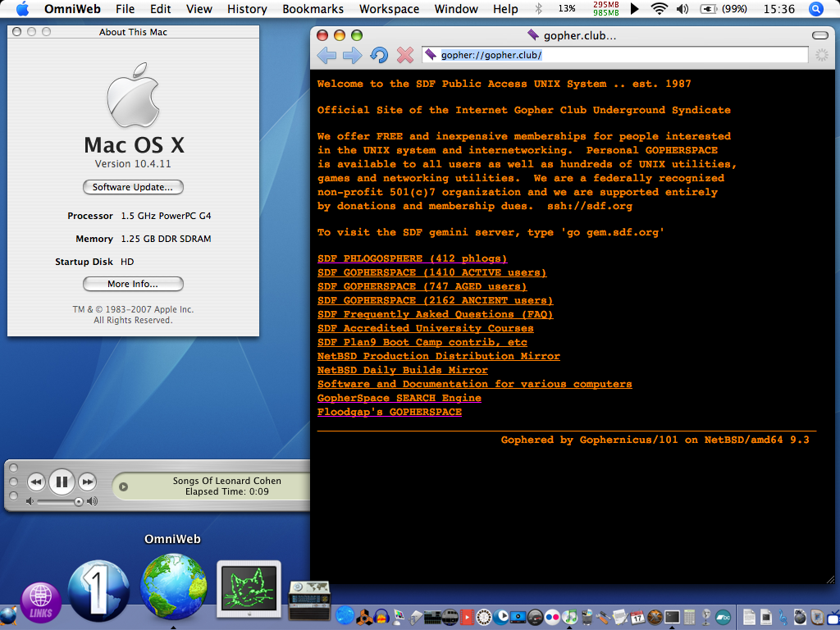The width and height of the screenshot is (840, 630).
Task: Open the Apple menu
Action: coord(22,8)
